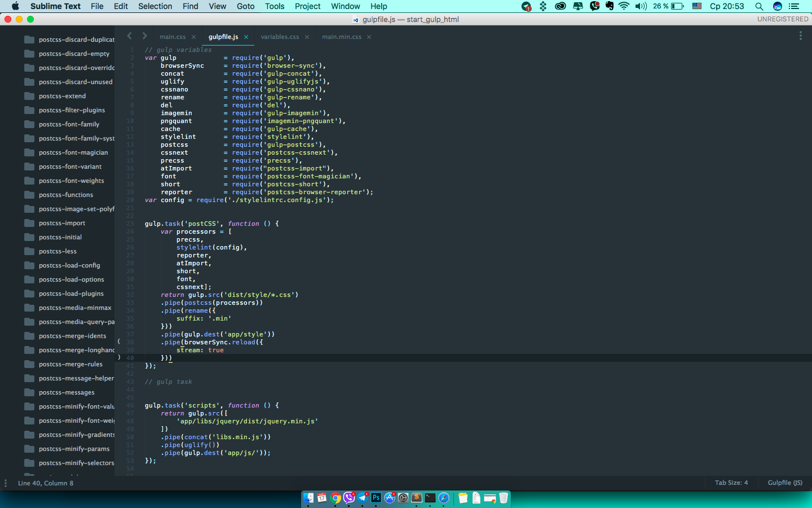Open the three-dot tab options menu

800,36
